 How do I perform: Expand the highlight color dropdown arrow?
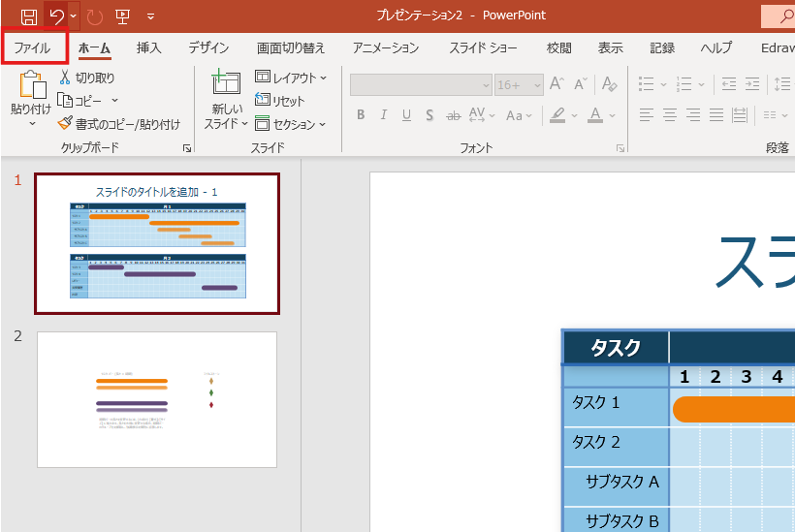click(575, 115)
